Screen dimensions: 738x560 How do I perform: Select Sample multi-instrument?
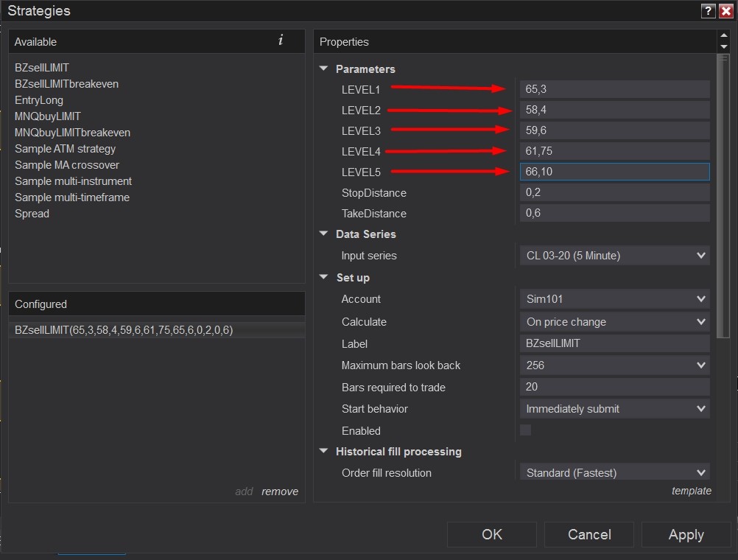point(73,181)
